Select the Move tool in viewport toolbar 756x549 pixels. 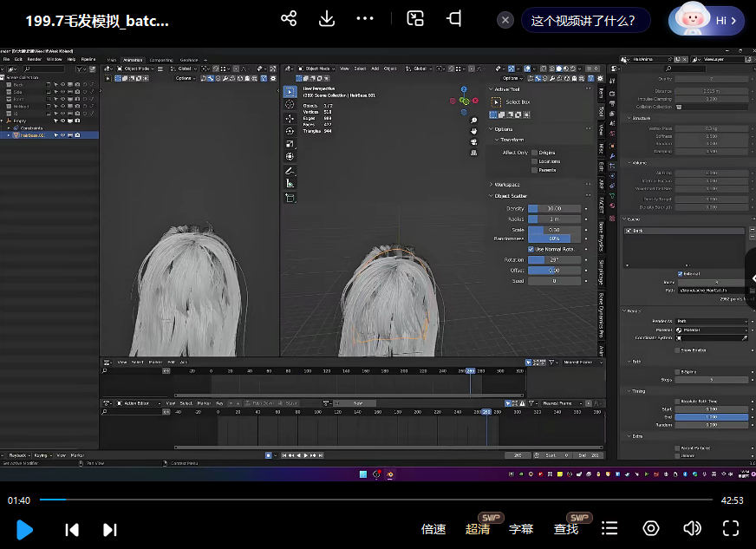tap(290, 117)
